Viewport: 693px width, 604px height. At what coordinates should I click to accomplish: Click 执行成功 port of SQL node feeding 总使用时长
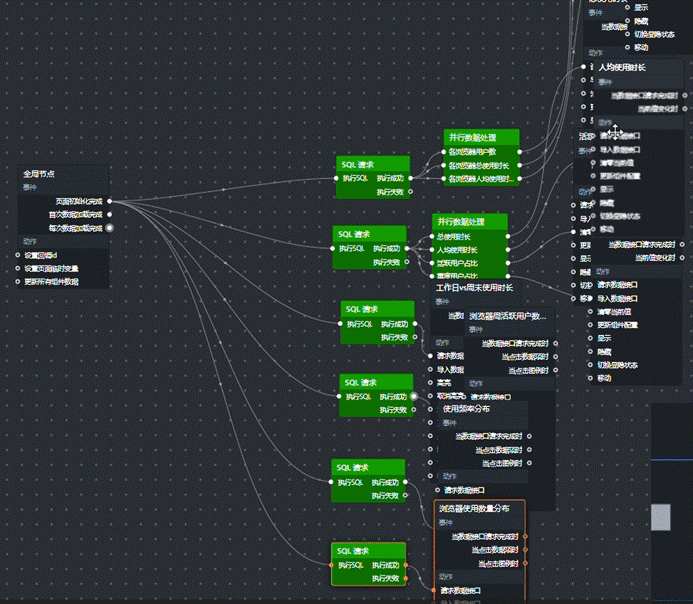pos(407,248)
